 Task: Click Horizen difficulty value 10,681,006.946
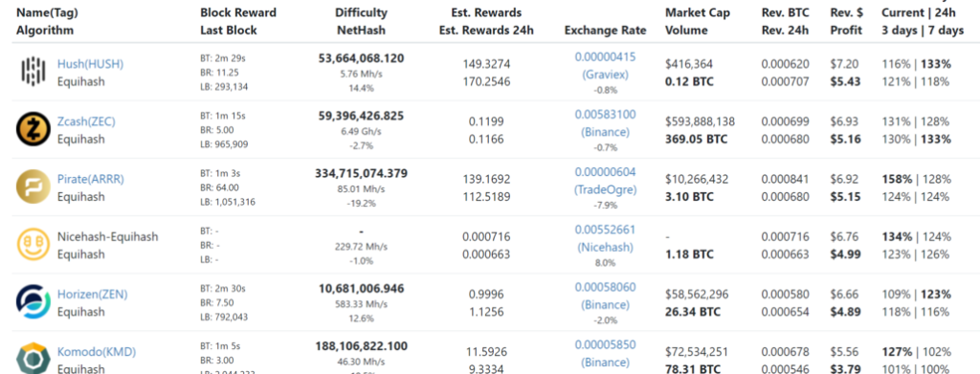[361, 289]
